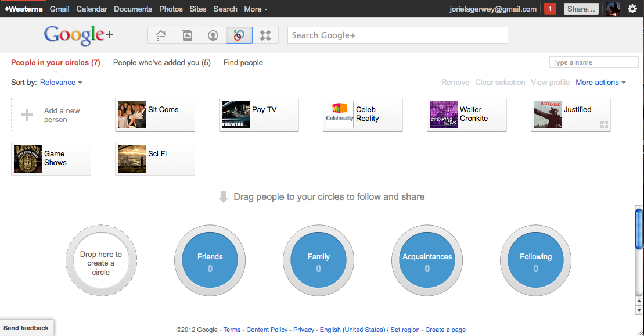Click the Drop here to create a circle
644x336 pixels.
tap(101, 260)
